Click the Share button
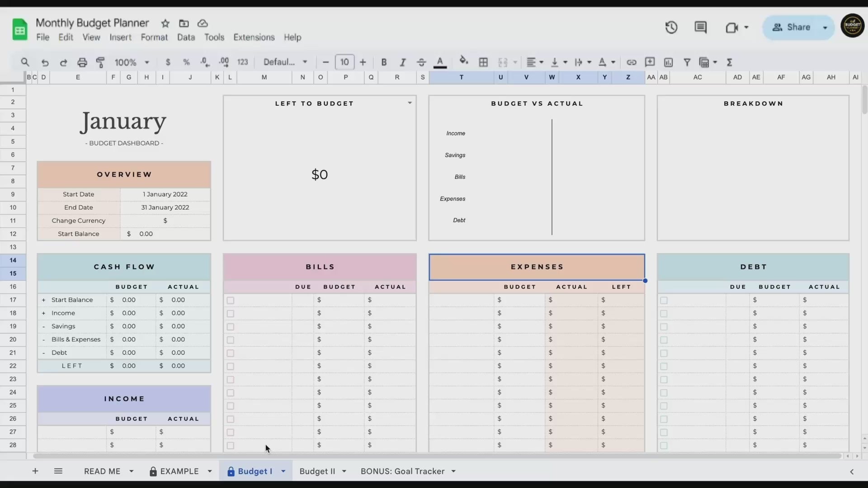 (x=792, y=27)
